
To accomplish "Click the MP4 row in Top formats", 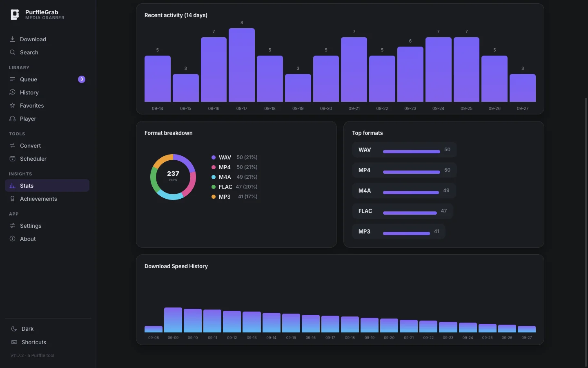I will 404,170.
